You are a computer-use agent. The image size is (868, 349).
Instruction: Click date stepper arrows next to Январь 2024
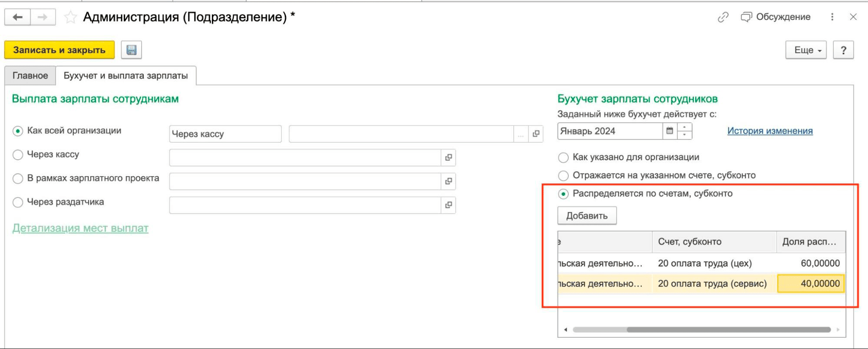[x=685, y=131]
